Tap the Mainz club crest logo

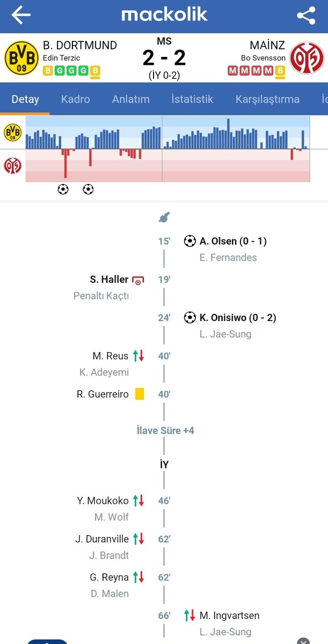(x=307, y=58)
